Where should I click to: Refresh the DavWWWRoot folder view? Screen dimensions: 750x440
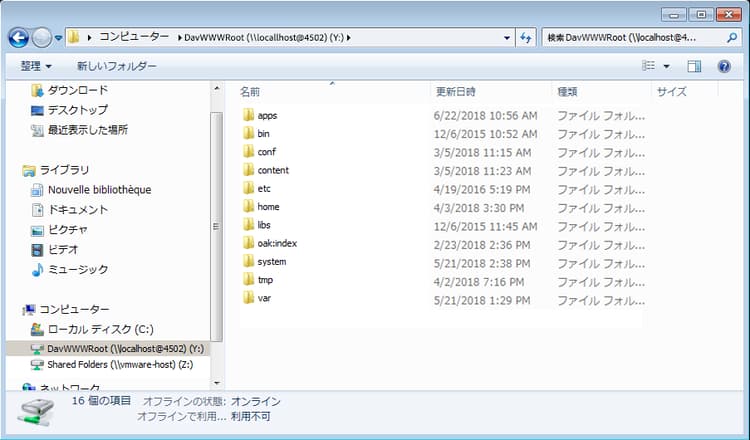526,37
